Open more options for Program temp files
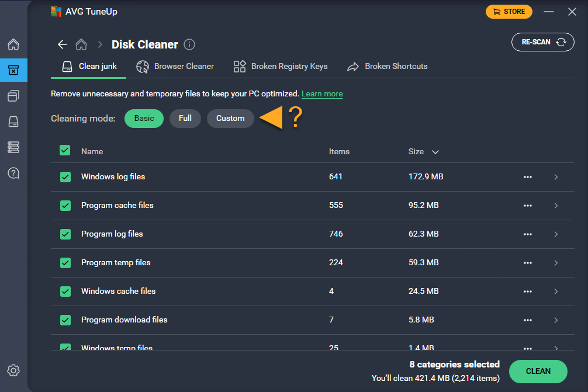 [x=528, y=263]
